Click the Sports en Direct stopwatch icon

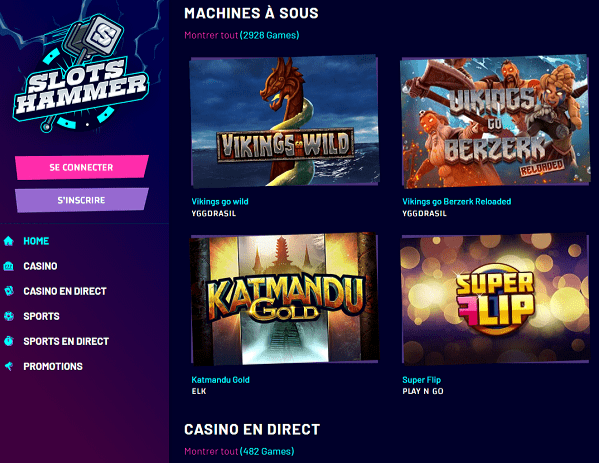[x=9, y=341]
